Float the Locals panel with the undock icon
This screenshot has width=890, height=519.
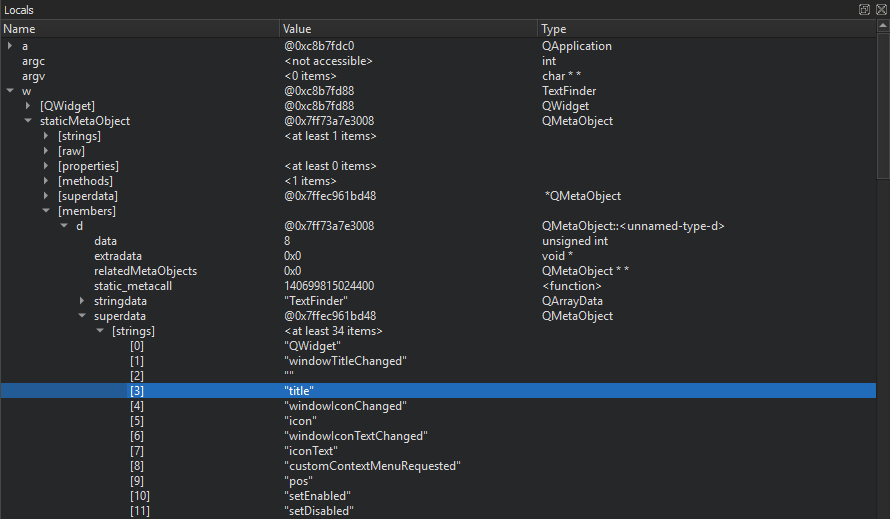click(x=864, y=9)
